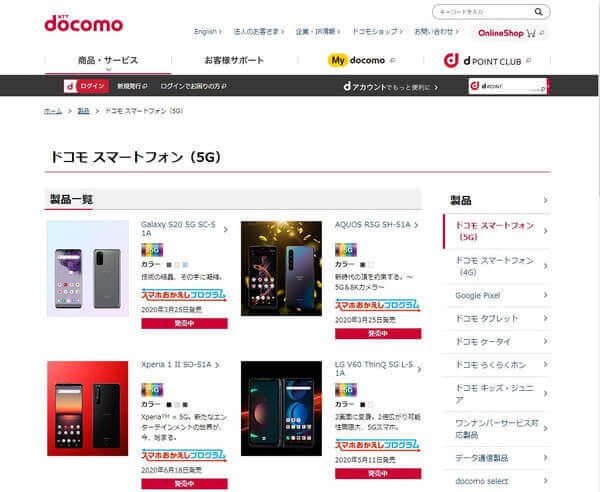
Task: Open the OnlineShop cart icon
Action: click(531, 33)
